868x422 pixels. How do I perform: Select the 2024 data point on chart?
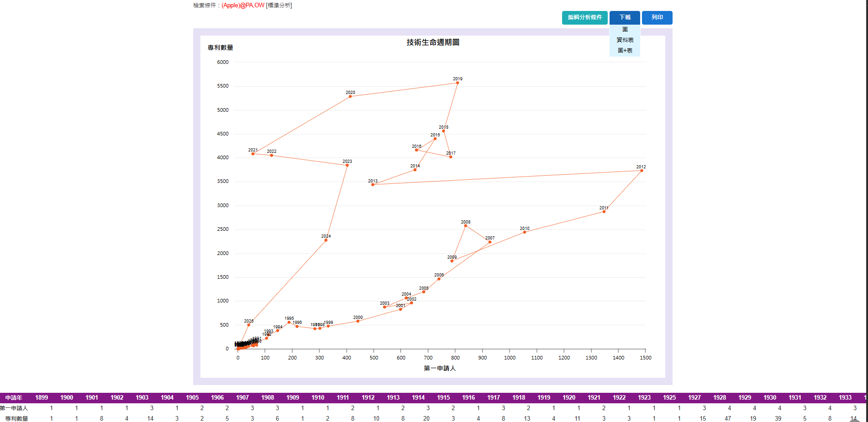tap(326, 240)
